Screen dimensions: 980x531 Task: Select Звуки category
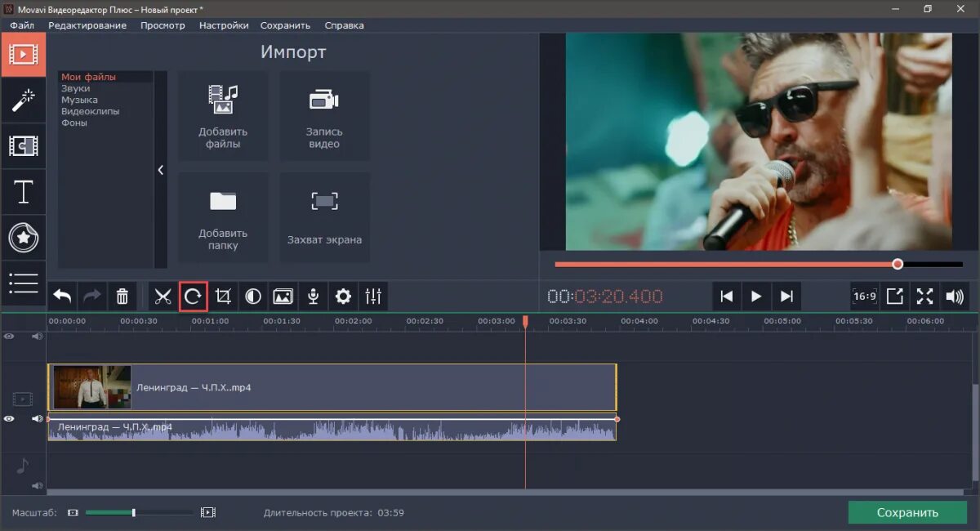coord(76,88)
